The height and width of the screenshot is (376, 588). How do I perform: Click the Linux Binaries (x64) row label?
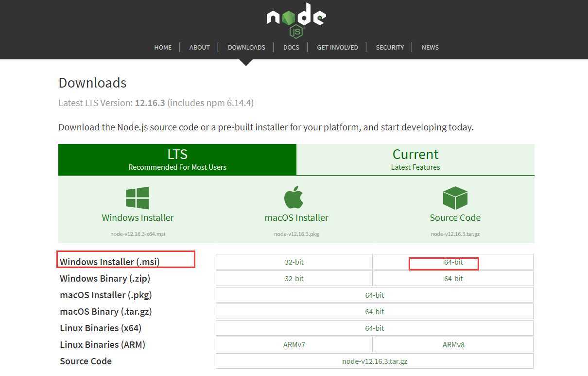[x=101, y=328]
